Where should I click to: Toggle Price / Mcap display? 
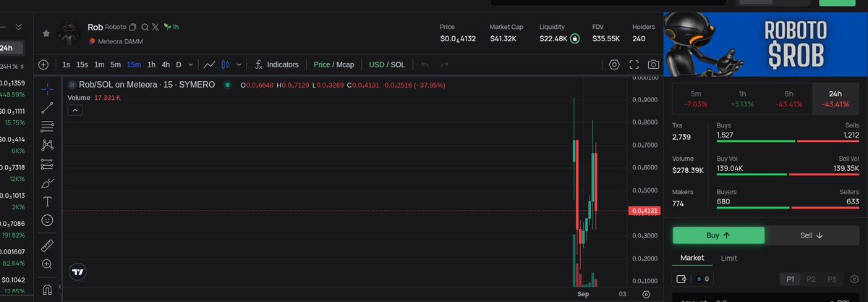(x=333, y=64)
